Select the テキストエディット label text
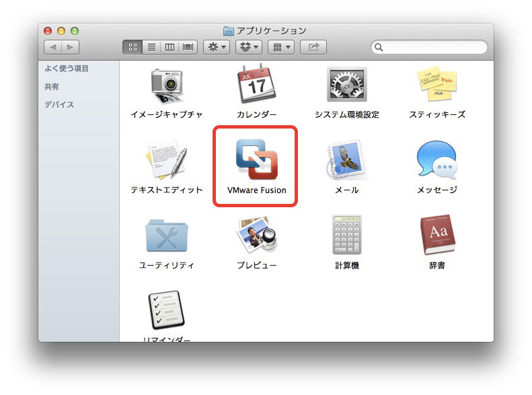The width and height of the screenshot is (532, 395). 167,190
